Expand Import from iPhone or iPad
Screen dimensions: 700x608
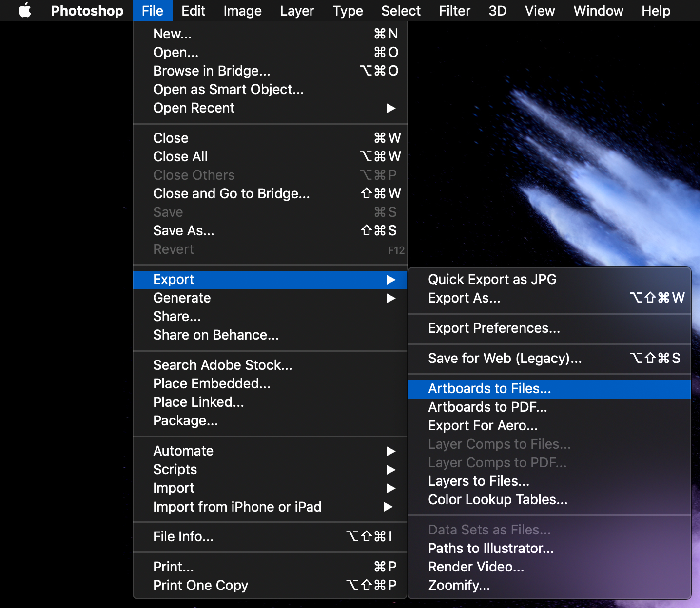tap(270, 507)
